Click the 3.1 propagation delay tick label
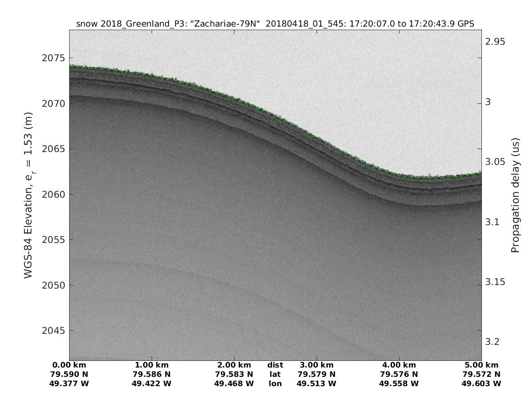 tap(493, 222)
